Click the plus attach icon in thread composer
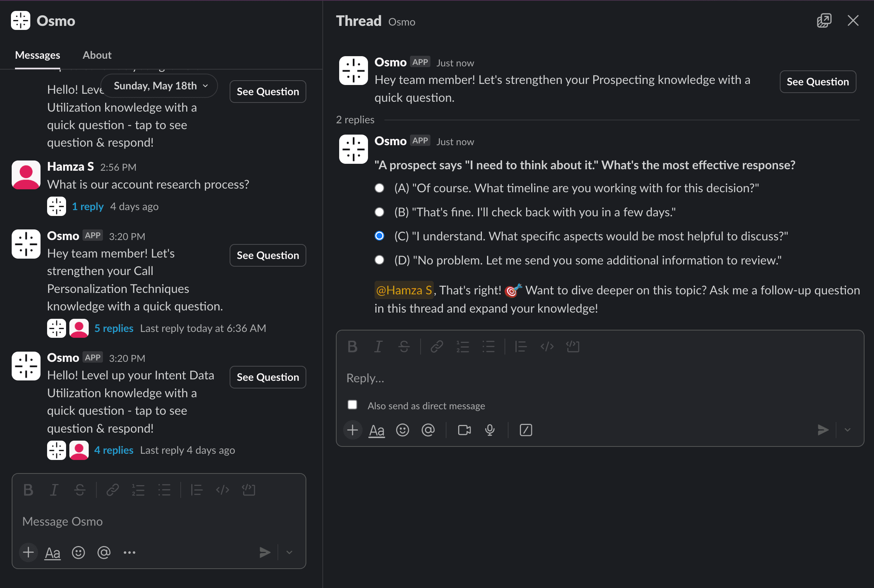This screenshot has height=588, width=874. pos(352,430)
